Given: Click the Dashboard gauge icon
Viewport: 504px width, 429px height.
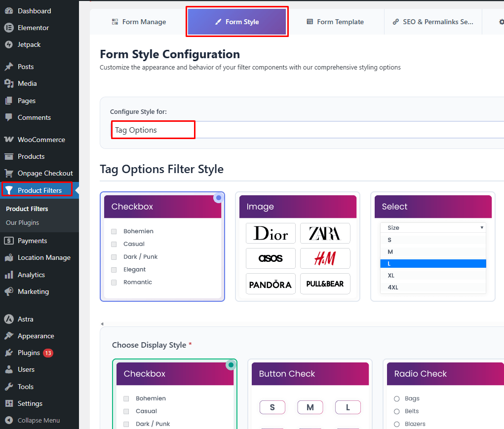Looking at the screenshot, I should (x=9, y=11).
